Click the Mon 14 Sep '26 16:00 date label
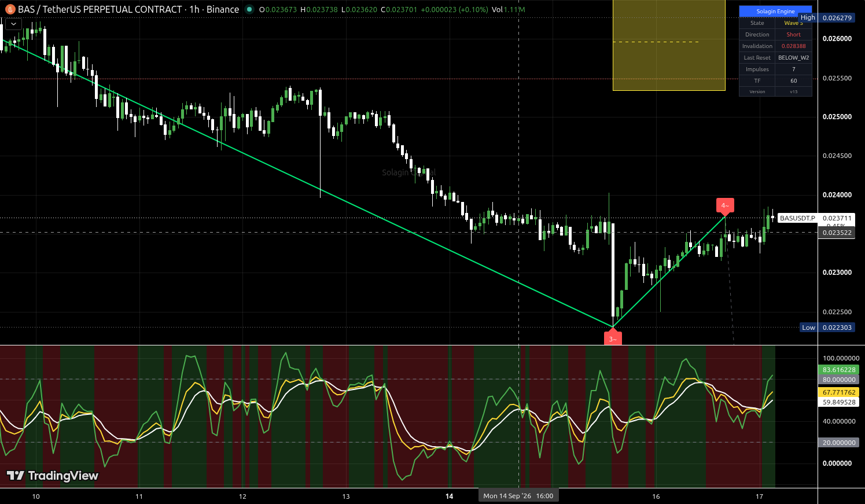The width and height of the screenshot is (865, 504). pyautogui.click(x=518, y=496)
